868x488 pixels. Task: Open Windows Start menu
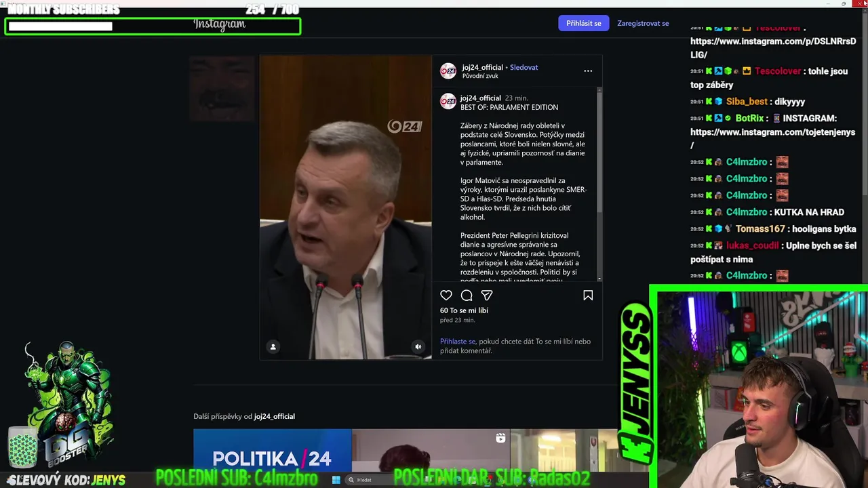336,480
